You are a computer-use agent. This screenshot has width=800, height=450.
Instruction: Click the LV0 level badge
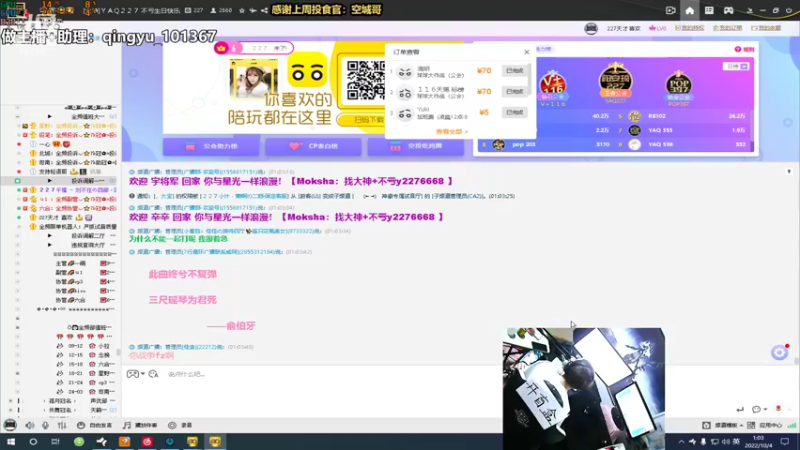pyautogui.click(x=658, y=29)
